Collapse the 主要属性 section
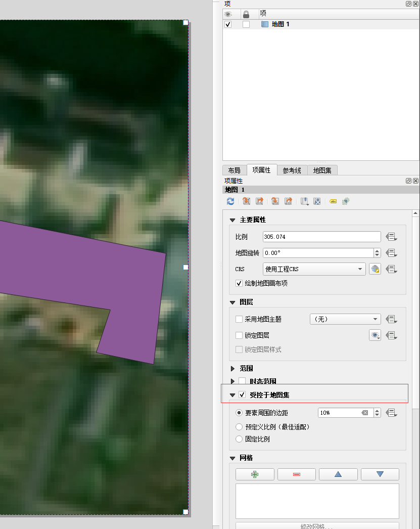Viewport: 420px width, 529px height. [x=232, y=220]
